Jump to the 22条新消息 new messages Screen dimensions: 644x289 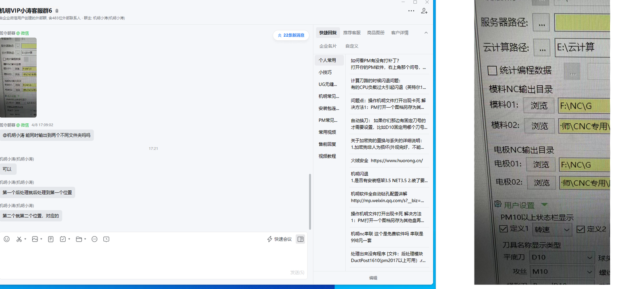coord(291,35)
